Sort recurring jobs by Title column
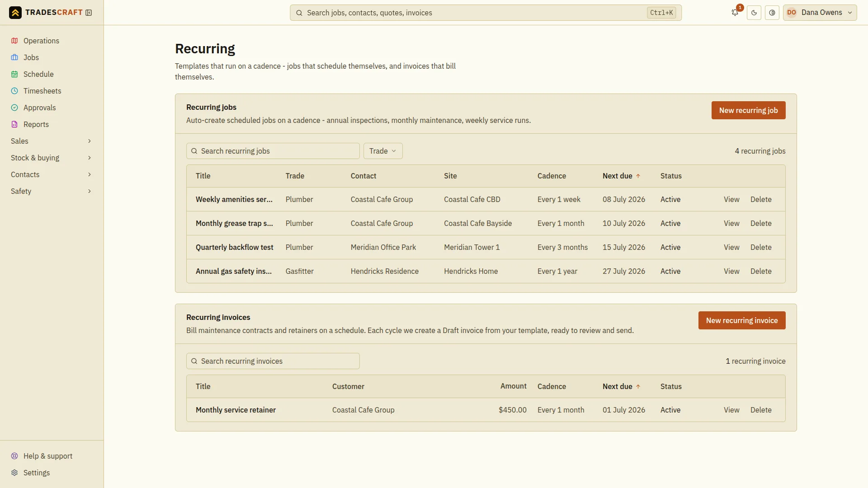The image size is (868, 488). (x=203, y=176)
